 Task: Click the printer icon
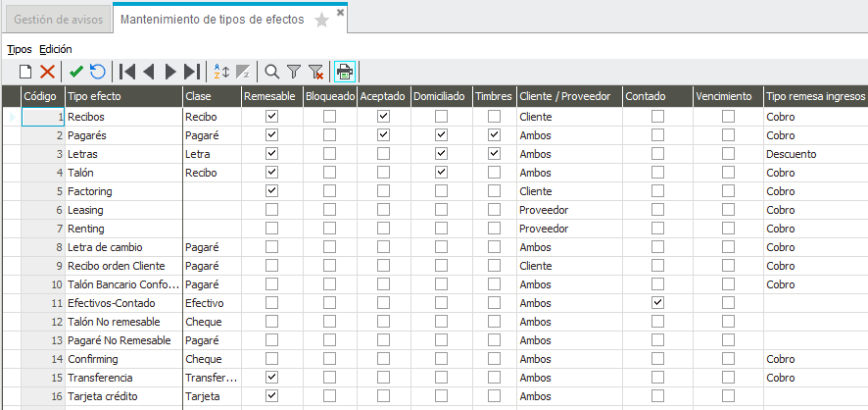coord(345,71)
